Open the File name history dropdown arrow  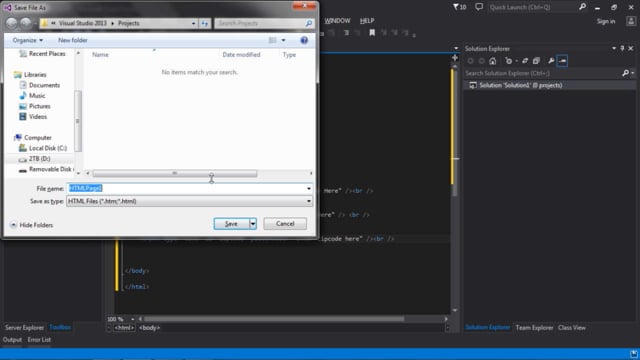point(309,188)
